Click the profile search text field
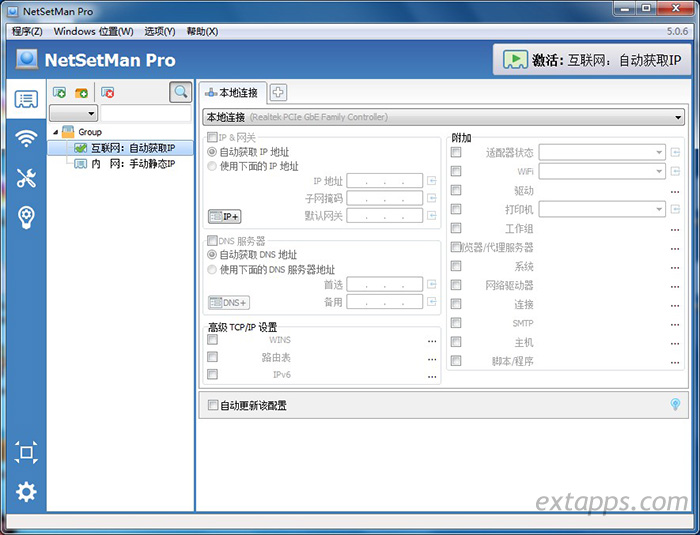The height and width of the screenshot is (535, 700). coord(146,113)
